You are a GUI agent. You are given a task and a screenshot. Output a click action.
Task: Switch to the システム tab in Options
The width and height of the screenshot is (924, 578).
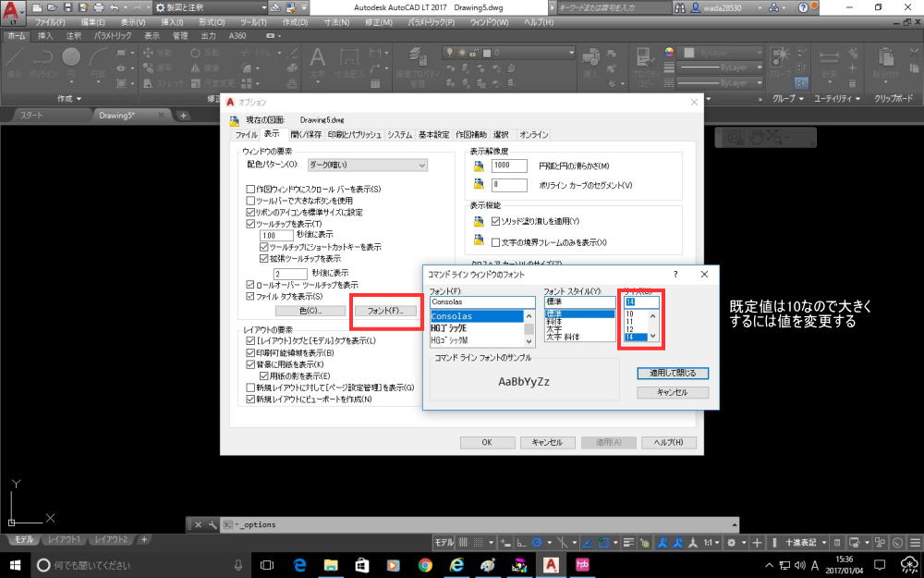coord(399,134)
